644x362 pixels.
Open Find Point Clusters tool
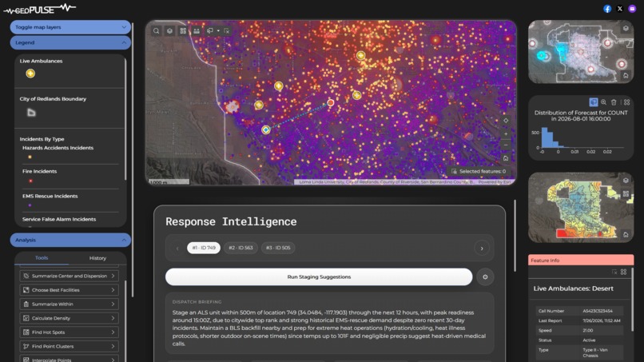pos(69,346)
